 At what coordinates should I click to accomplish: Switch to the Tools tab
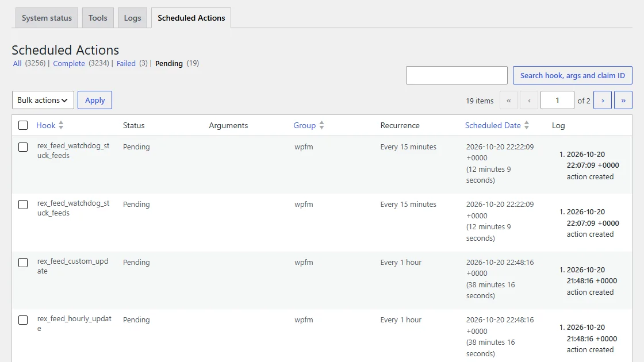pos(98,18)
